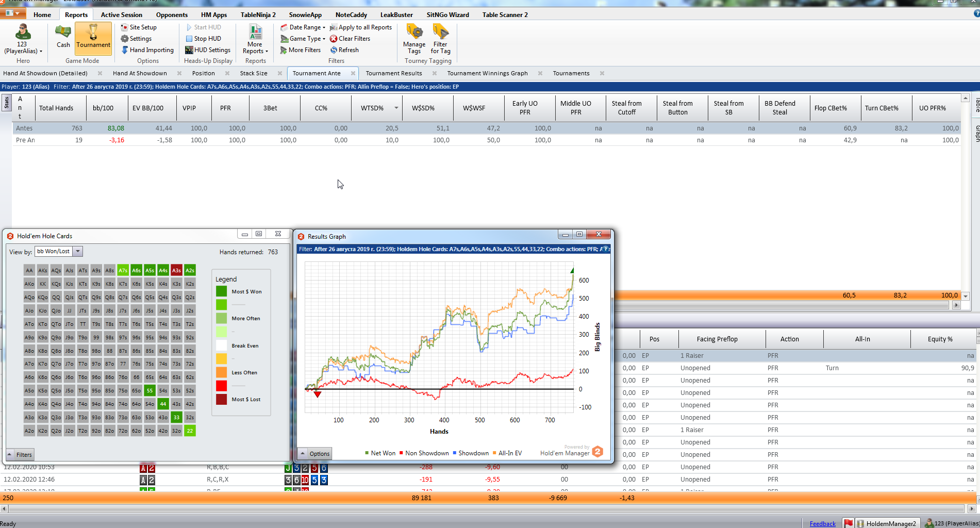Open the Stats side tab
The width and height of the screenshot is (980, 528).
[x=7, y=103]
